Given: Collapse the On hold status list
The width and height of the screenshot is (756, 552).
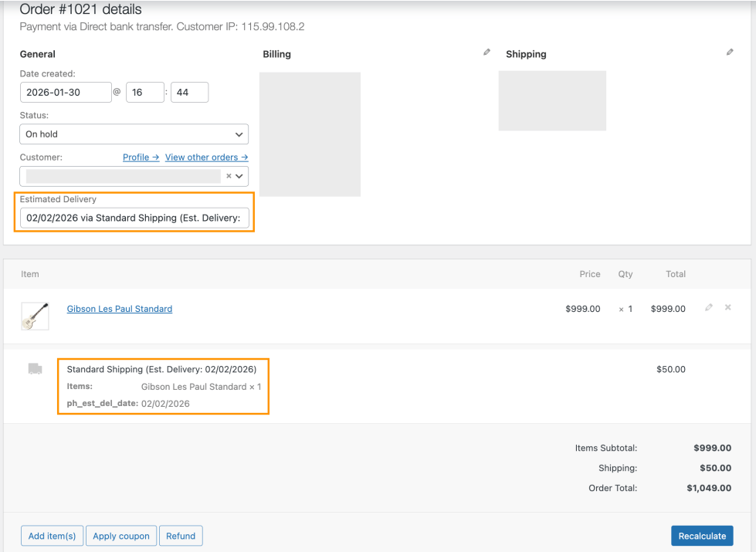Looking at the screenshot, I should tap(133, 134).
